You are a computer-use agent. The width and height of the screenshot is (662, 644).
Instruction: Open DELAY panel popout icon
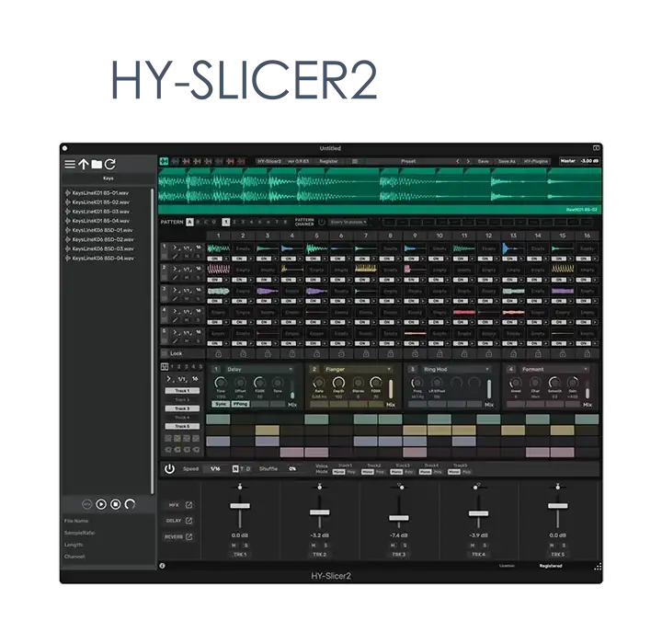188,521
